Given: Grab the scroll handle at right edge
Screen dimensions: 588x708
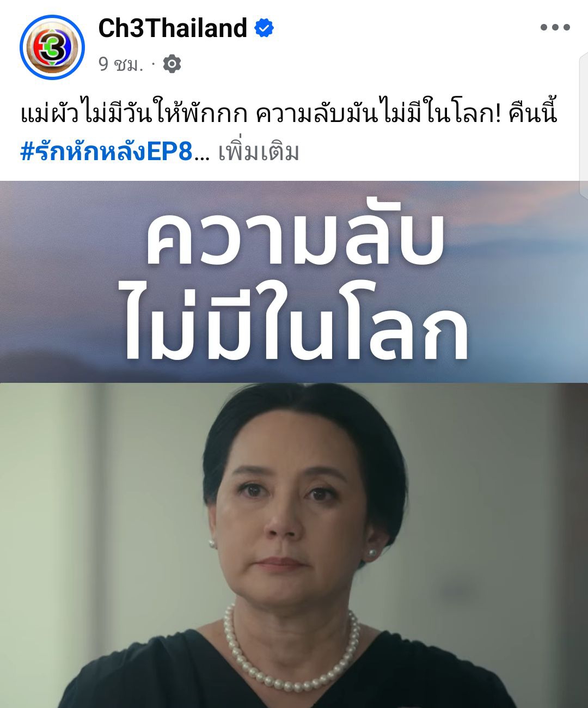Looking at the screenshot, I should click(585, 125).
